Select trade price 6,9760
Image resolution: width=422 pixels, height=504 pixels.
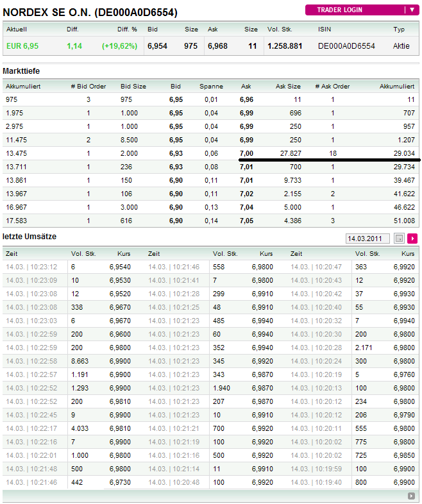[x=404, y=374]
